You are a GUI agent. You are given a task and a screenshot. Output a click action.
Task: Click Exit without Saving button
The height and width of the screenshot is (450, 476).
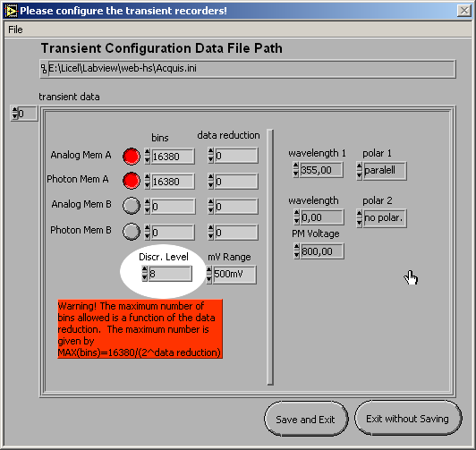tap(407, 419)
